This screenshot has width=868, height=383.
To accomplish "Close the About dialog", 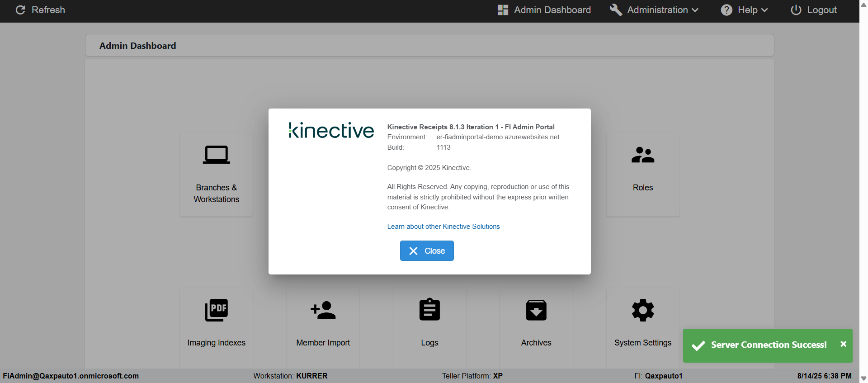I will (427, 251).
